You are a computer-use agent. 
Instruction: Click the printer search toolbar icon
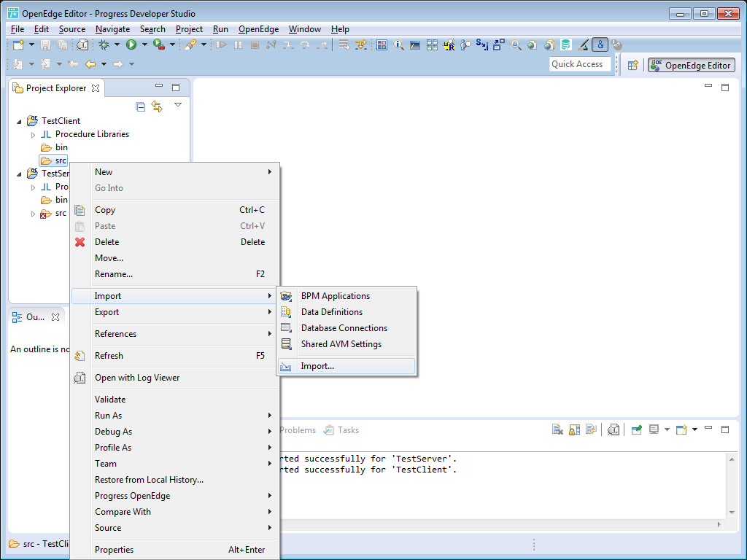(516, 44)
